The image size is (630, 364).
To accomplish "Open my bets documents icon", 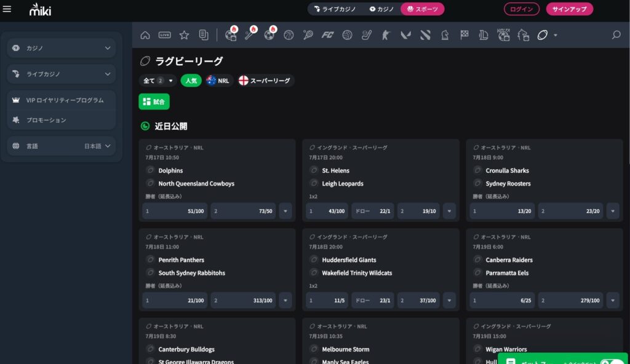I will click(204, 35).
